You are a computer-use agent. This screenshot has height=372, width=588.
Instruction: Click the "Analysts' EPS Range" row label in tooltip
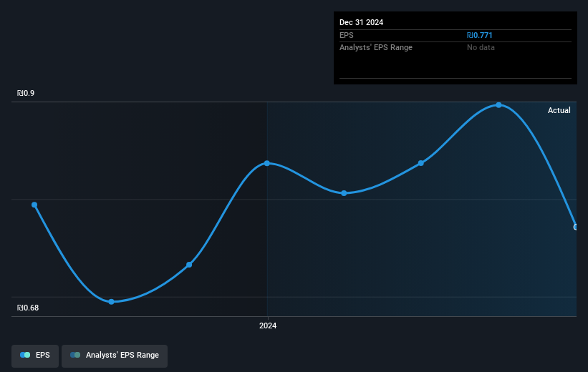(x=376, y=48)
